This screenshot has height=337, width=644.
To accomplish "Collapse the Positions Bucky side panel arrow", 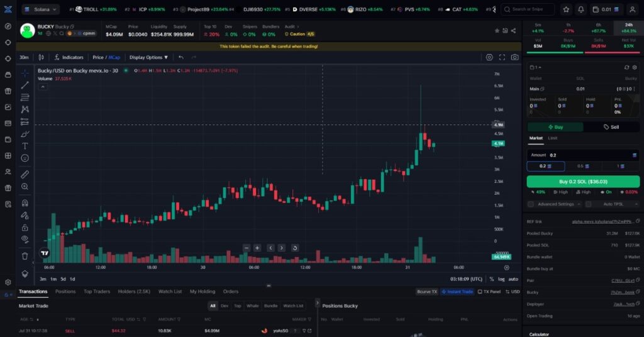I will tap(317, 303).
